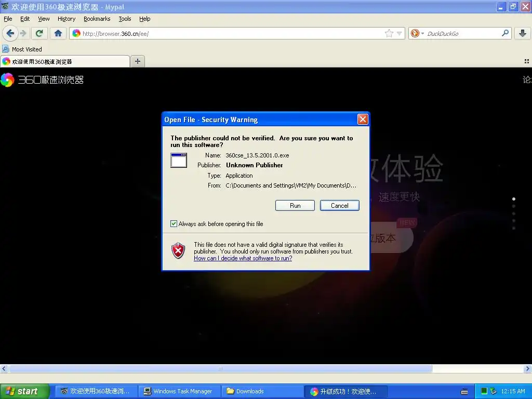Image resolution: width=532 pixels, height=399 pixels.
Task: Open the Home page icon
Action: tap(58, 33)
